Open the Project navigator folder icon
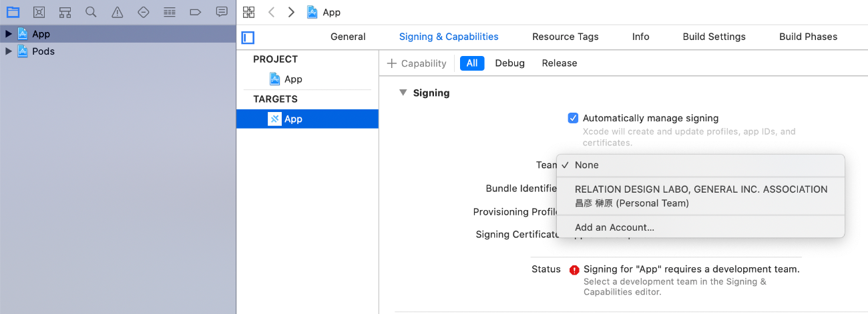The height and width of the screenshot is (314, 868). point(13,12)
